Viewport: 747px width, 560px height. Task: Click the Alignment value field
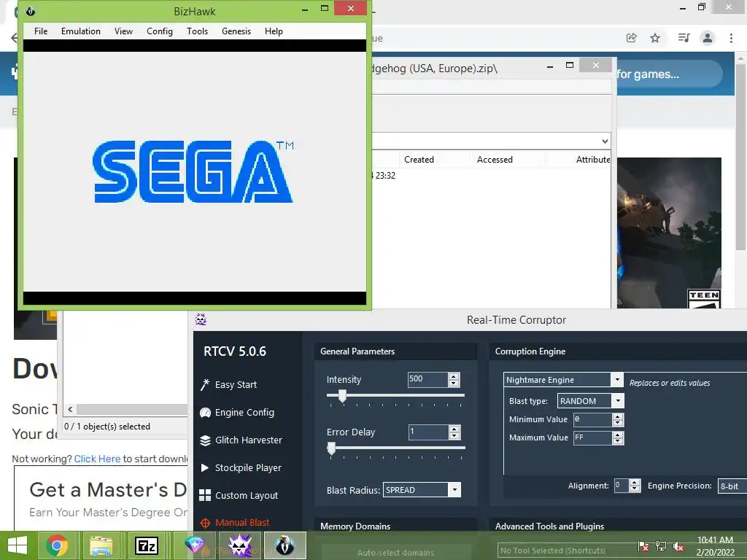click(x=622, y=486)
